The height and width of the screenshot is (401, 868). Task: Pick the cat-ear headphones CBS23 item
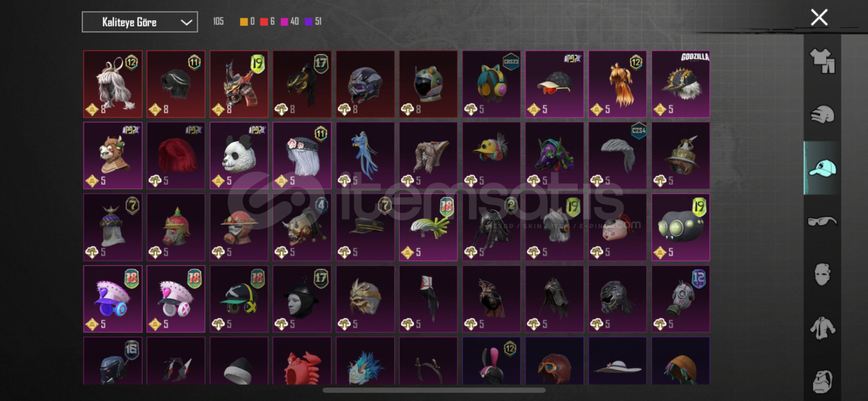tap(491, 84)
